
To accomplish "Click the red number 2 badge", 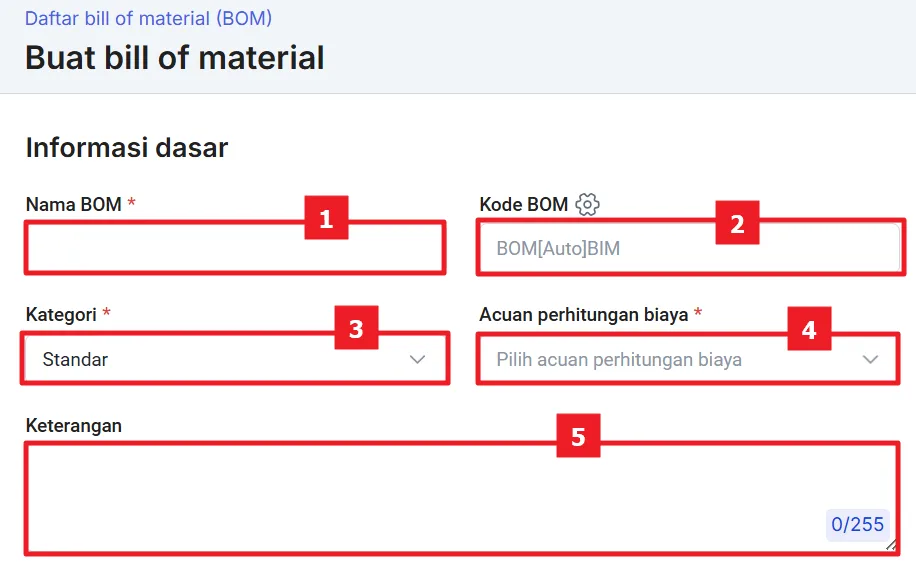I will tap(737, 223).
